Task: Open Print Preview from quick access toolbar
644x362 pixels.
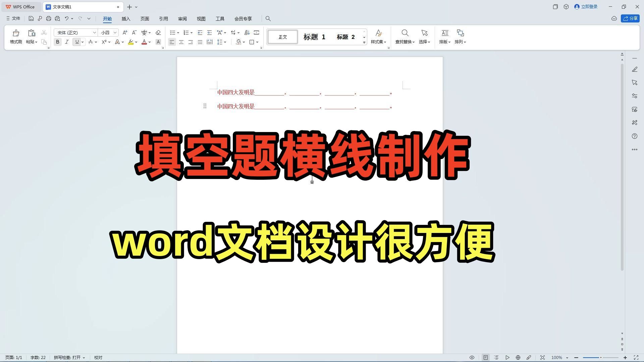Action: 57,18
